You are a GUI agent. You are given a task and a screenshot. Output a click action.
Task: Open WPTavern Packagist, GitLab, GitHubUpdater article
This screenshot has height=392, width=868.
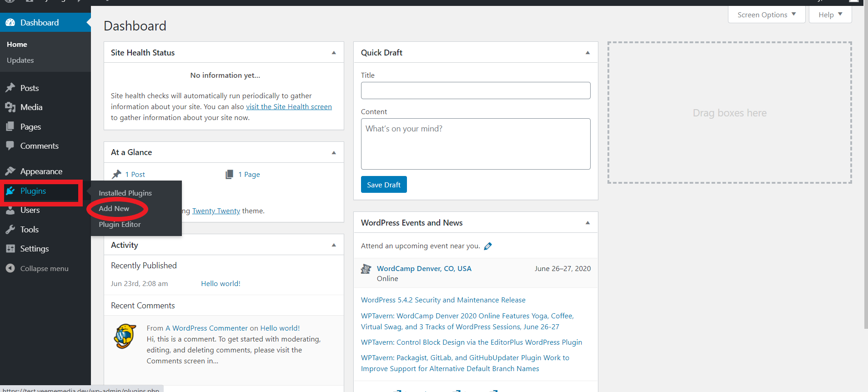click(x=465, y=363)
